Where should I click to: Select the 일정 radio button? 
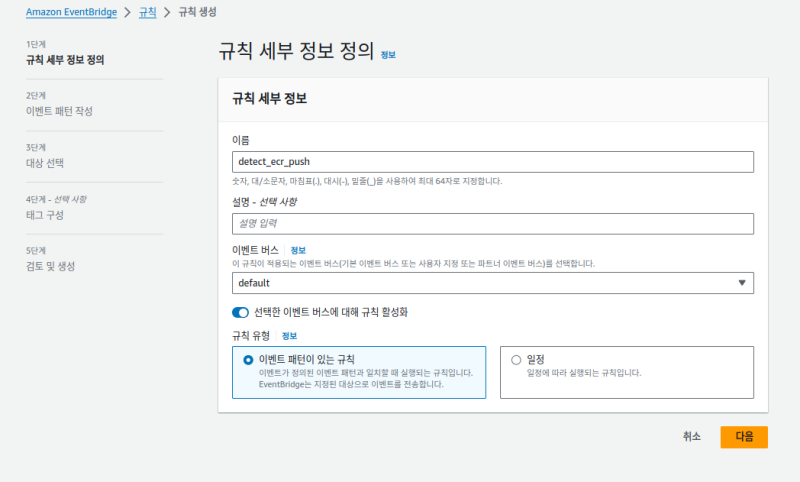(x=516, y=359)
